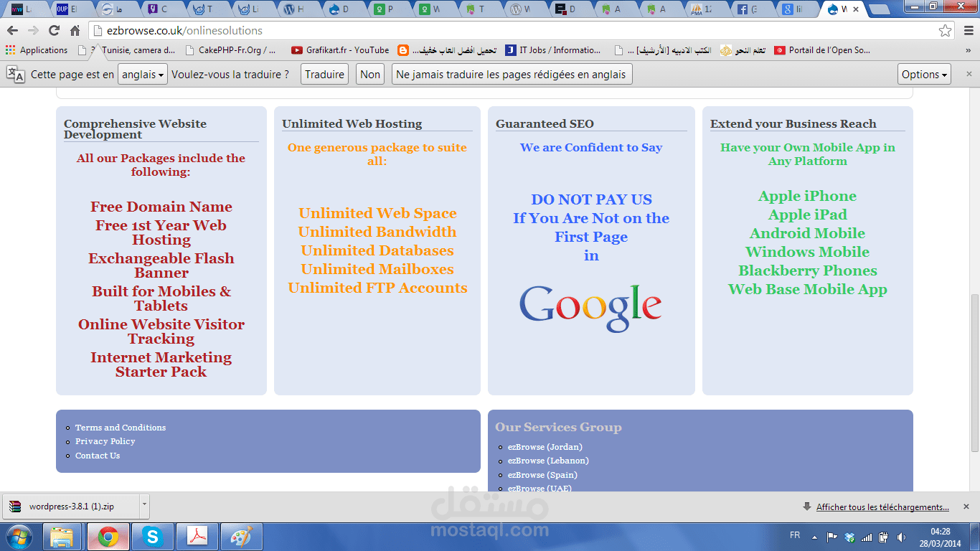Viewport: 980px width, 551px height.
Task: Switch to the phpMyAdmin (PMA) tab
Action: point(706,9)
